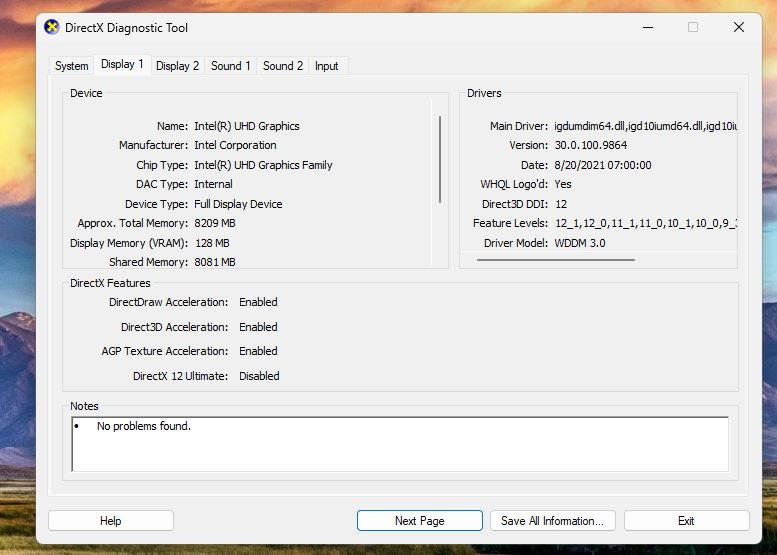The height and width of the screenshot is (555, 777).
Task: Select the Display 1 tab
Action: tap(122, 64)
